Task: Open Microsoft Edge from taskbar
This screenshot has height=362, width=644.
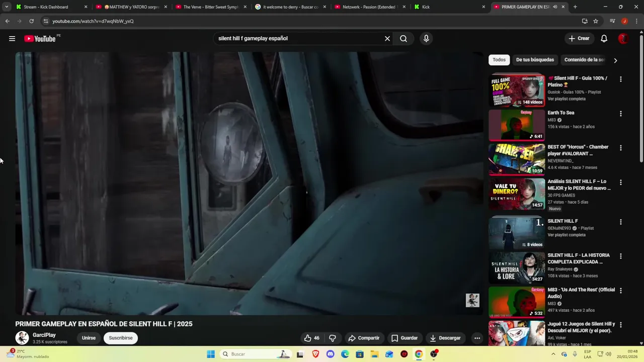Action: tap(345, 354)
